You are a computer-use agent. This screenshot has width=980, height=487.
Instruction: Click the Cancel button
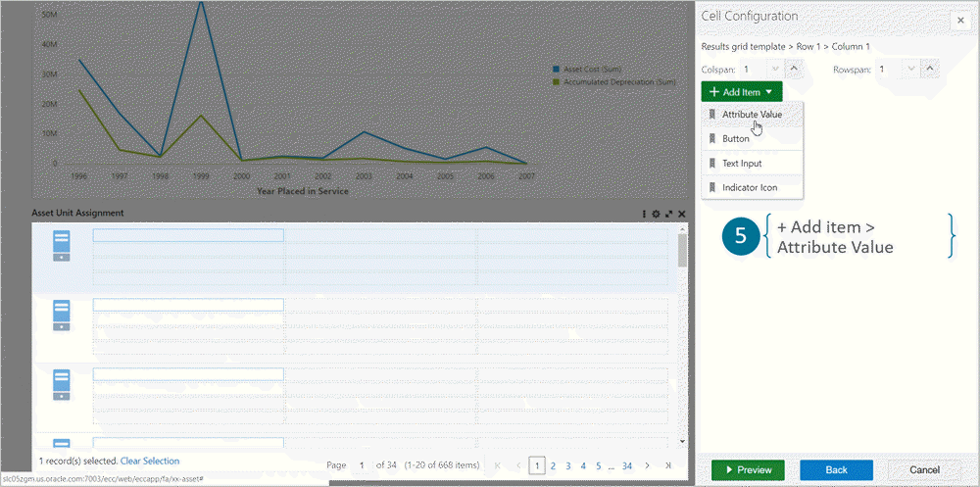pos(924,470)
